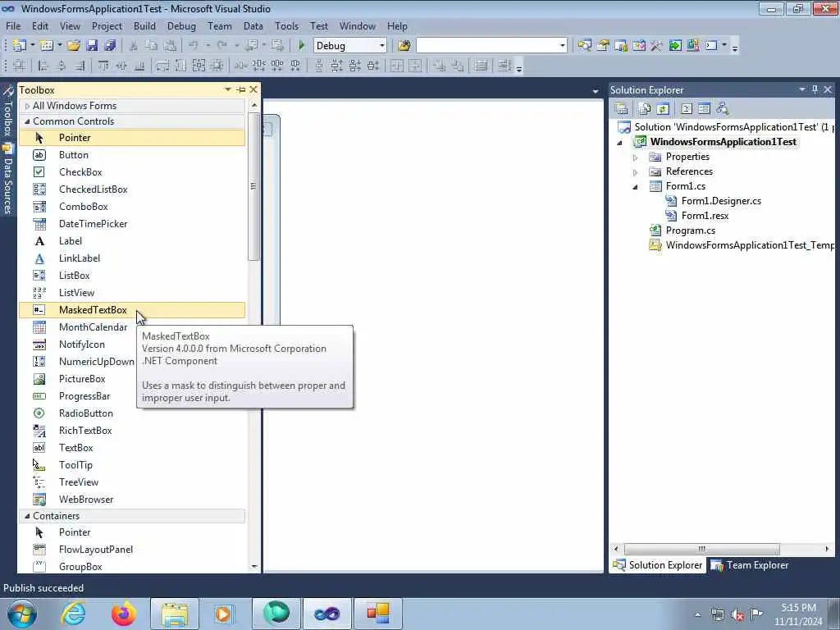Select FlowLayoutPanel under Containers

[x=132, y=550]
